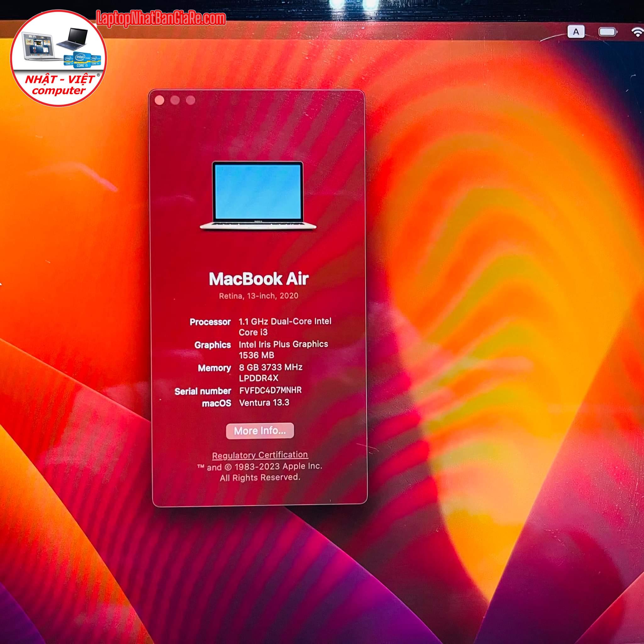Close the About This Mac window
This screenshot has width=644, height=644.
[x=159, y=100]
